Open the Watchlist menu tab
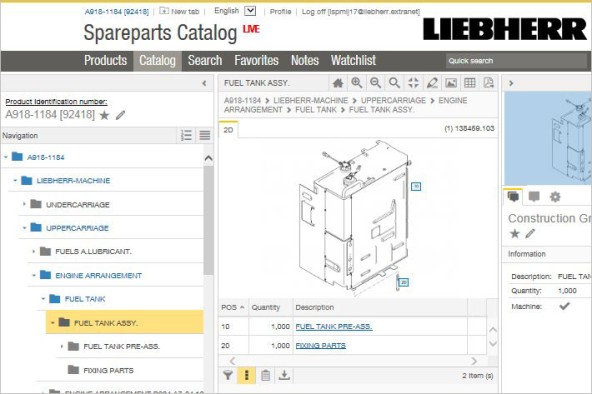Viewport: 592px width, 394px height. pos(353,60)
